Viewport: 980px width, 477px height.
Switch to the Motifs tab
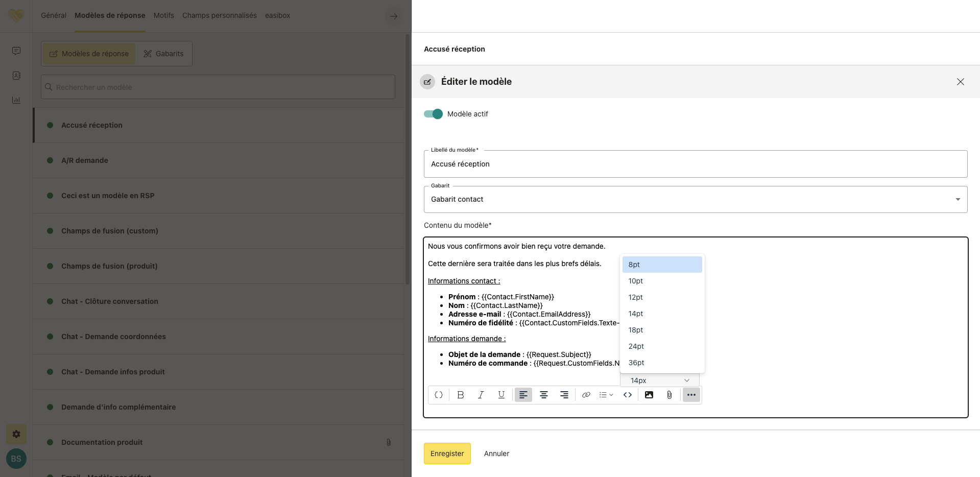click(163, 15)
